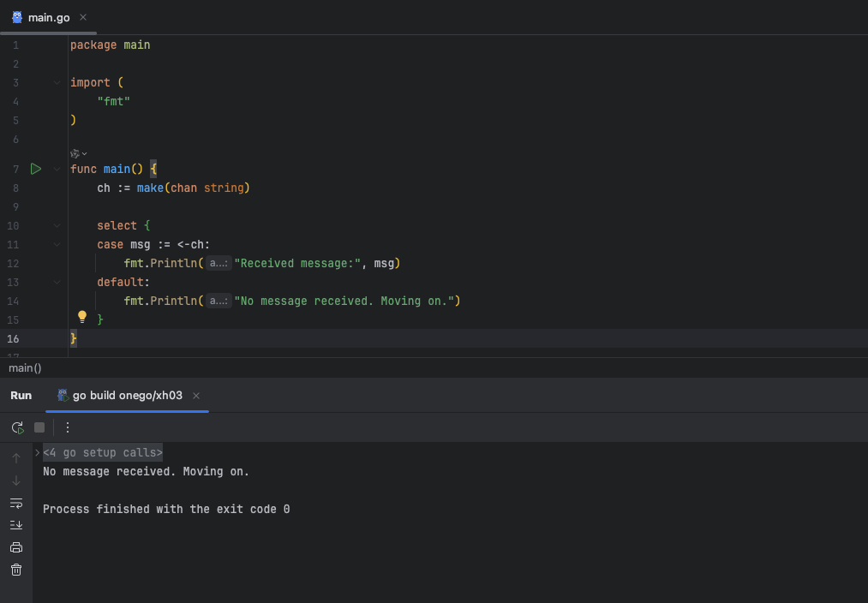Open the three-dot more actions menu in the Run toolbar
Image resolution: width=868 pixels, height=603 pixels.
pos(68,427)
